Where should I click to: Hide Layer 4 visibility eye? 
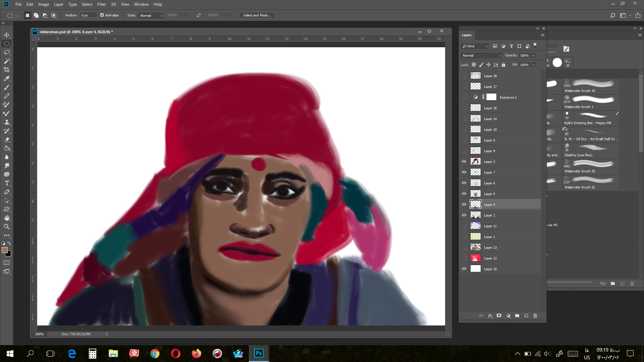pos(464,204)
